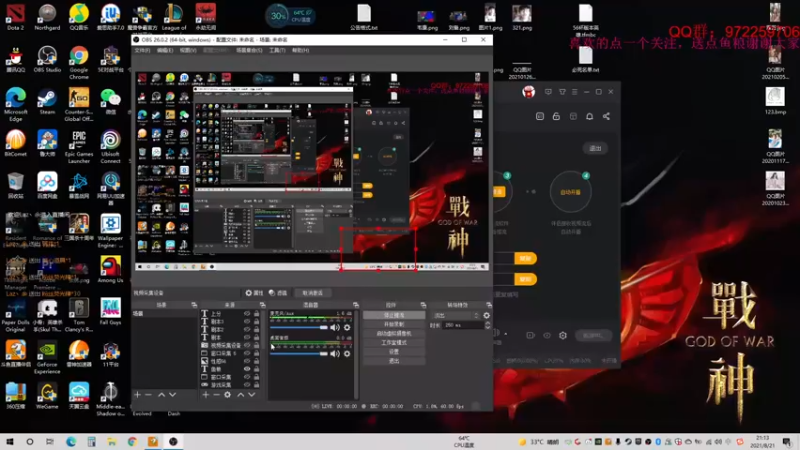Click 设置 settings button in OBS controls
The image size is (800, 450).
pos(394,352)
